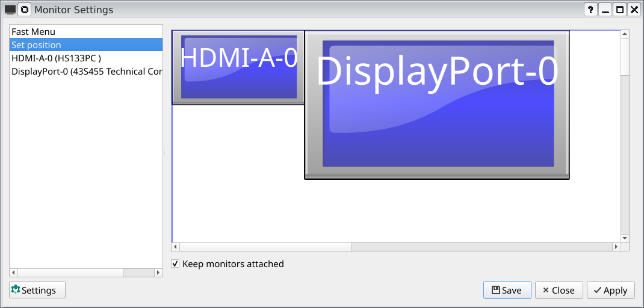Click the left arrow of the canvas horizontal scrollbar
This screenshot has width=644, height=308.
pyautogui.click(x=175, y=247)
